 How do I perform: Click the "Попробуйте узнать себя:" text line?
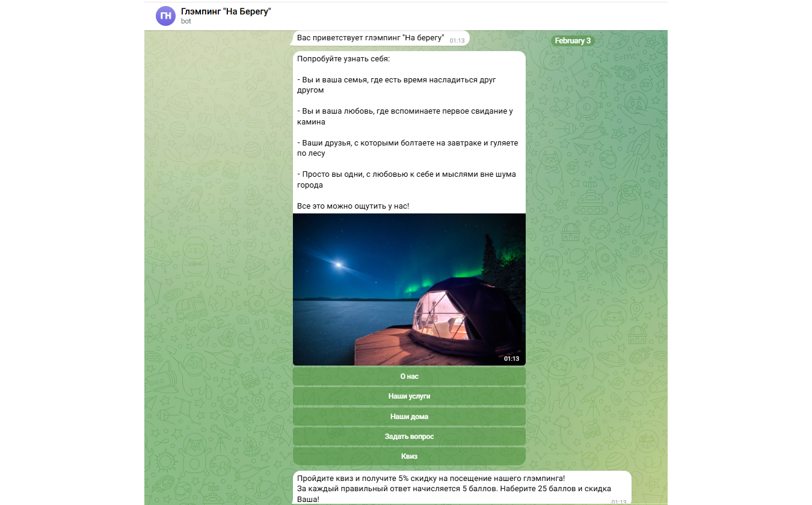click(x=343, y=60)
